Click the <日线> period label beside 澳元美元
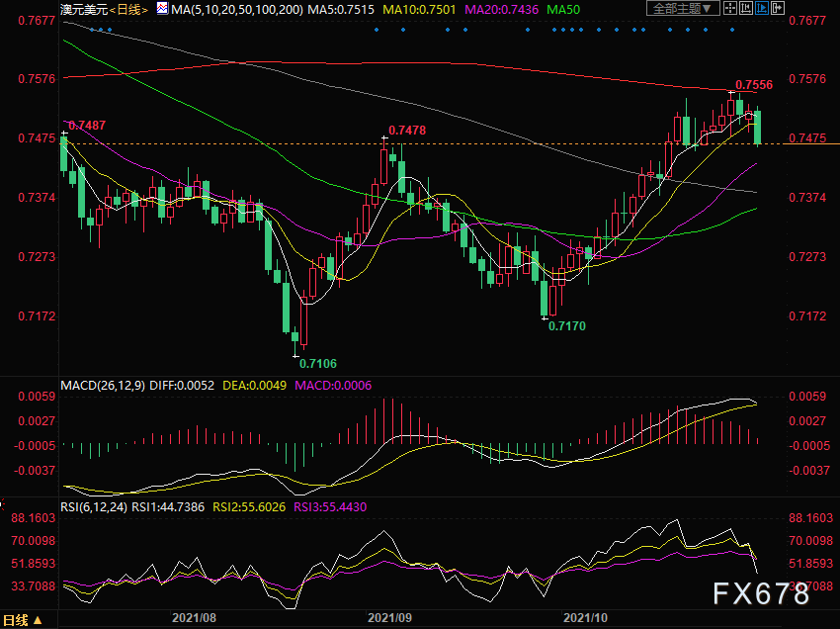This screenshot has width=840, height=629. (x=127, y=9)
